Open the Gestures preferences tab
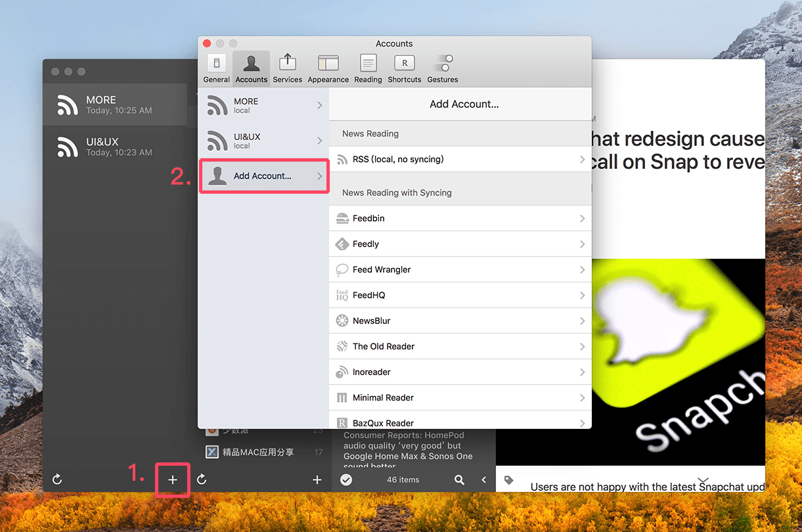This screenshot has width=802, height=532. pos(442,68)
